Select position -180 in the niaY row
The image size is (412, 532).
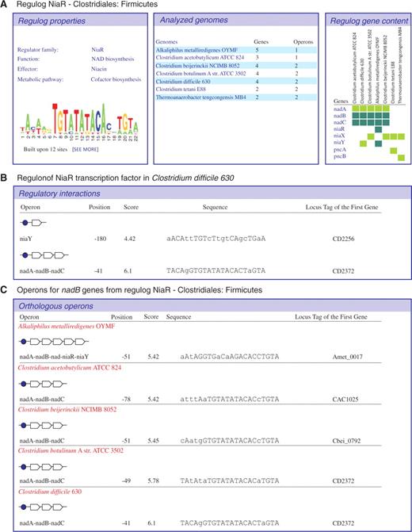100,239
